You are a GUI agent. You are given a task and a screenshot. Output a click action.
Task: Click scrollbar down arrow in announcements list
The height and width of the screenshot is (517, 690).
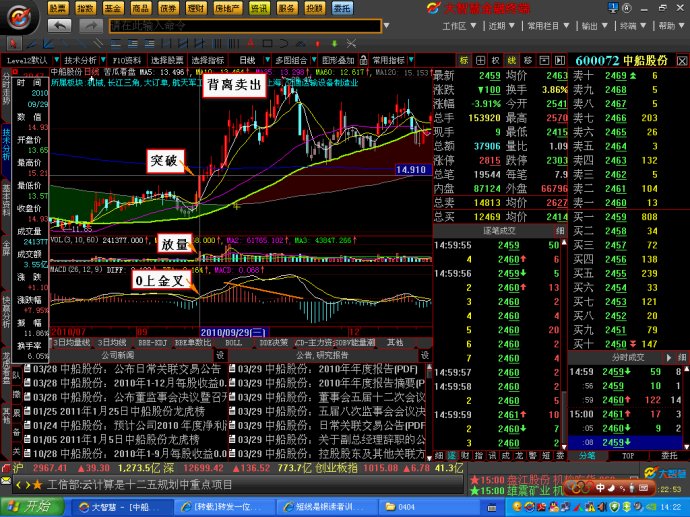(429, 457)
